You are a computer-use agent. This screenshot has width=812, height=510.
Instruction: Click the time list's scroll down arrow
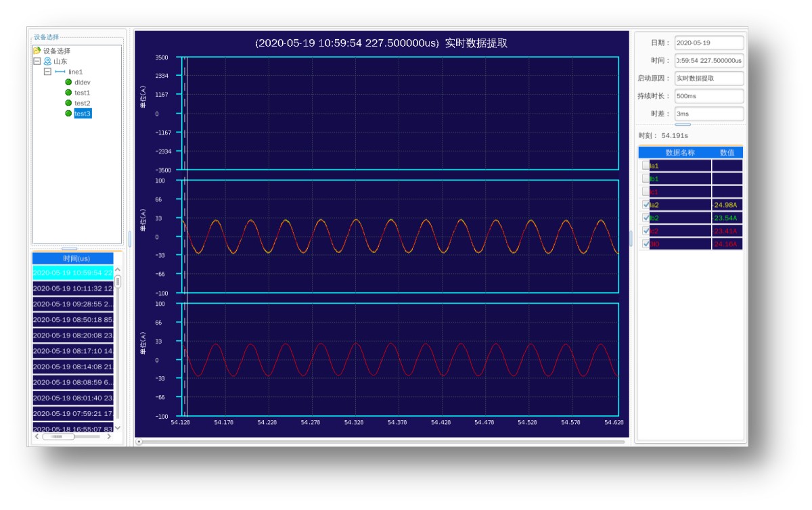(118, 427)
